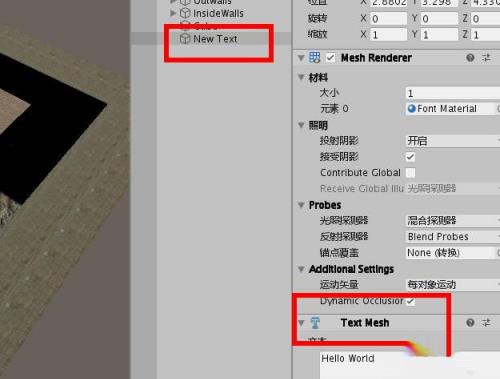The image size is (500, 379).
Task: Open 反射探测器 dropdown showing Blend Probes
Action: point(453,237)
